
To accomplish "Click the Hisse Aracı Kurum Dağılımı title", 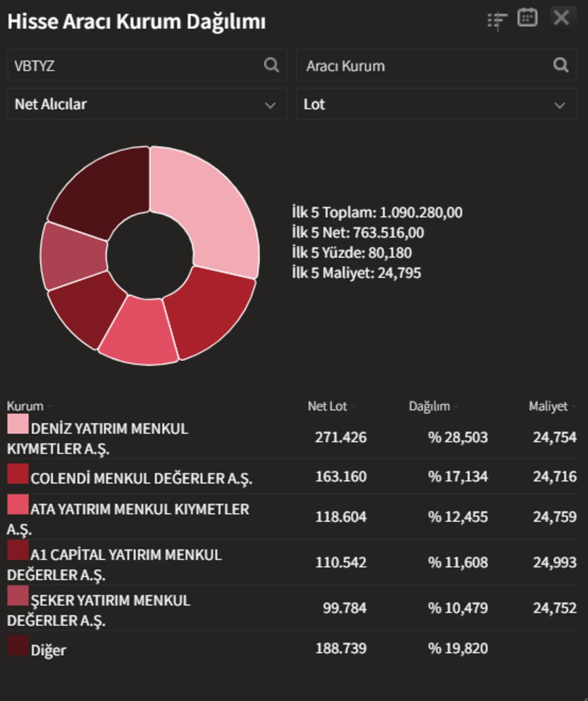I will click(x=136, y=22).
